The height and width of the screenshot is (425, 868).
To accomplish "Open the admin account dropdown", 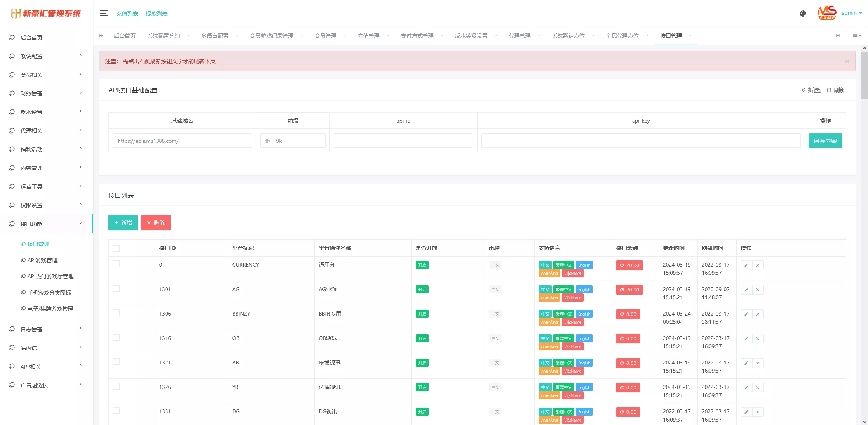I will click(851, 13).
